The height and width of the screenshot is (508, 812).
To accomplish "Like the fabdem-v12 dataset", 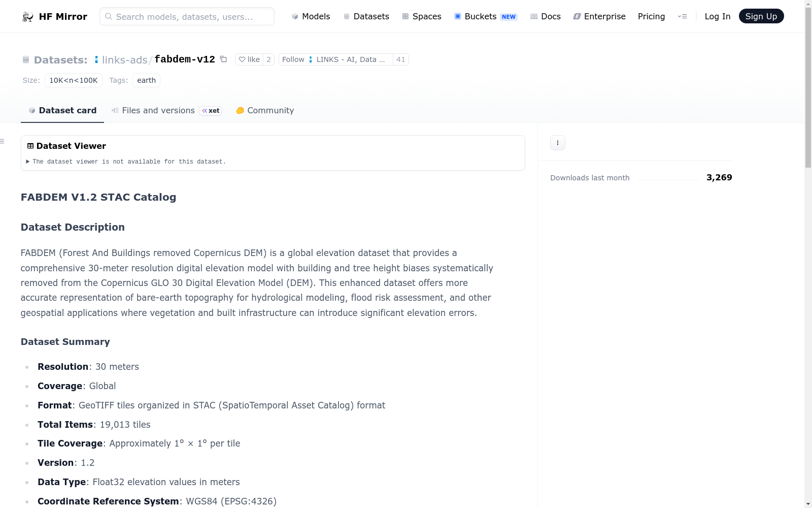I will tap(249, 59).
